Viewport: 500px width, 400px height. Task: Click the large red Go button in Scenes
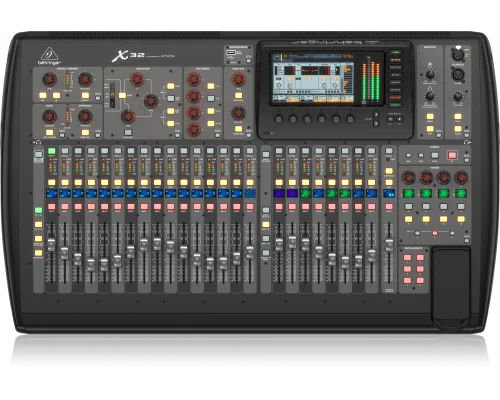(x=452, y=155)
